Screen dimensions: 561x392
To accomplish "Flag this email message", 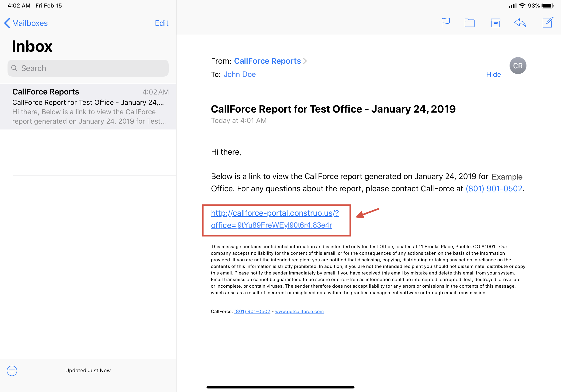I will (445, 23).
